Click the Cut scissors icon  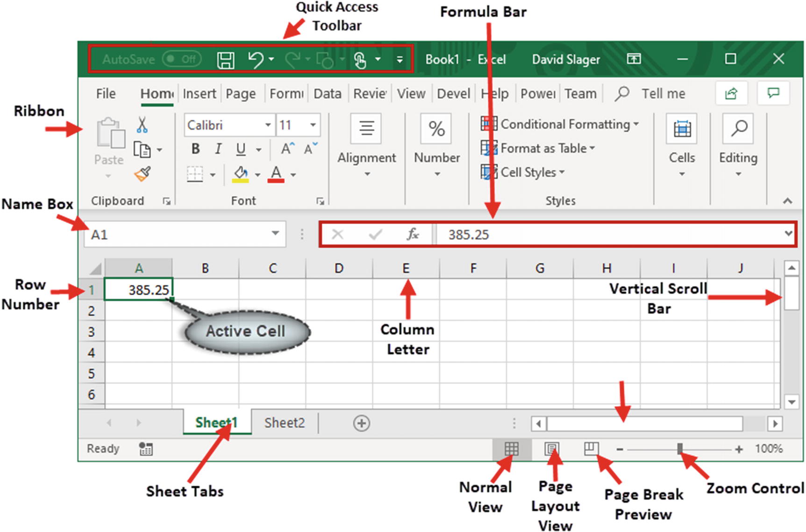pos(142,125)
